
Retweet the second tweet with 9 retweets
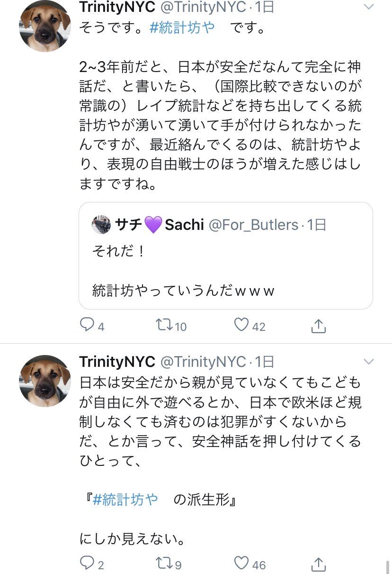click(x=164, y=564)
